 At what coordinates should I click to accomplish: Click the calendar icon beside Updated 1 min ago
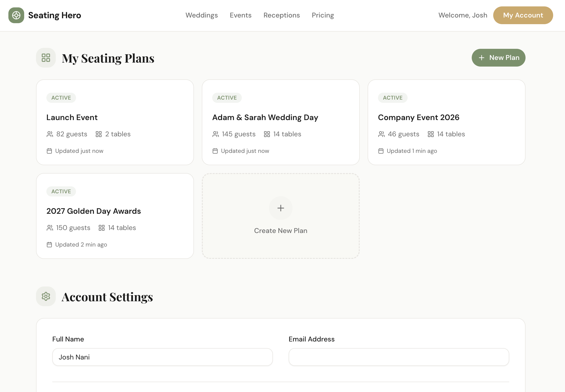(381, 151)
